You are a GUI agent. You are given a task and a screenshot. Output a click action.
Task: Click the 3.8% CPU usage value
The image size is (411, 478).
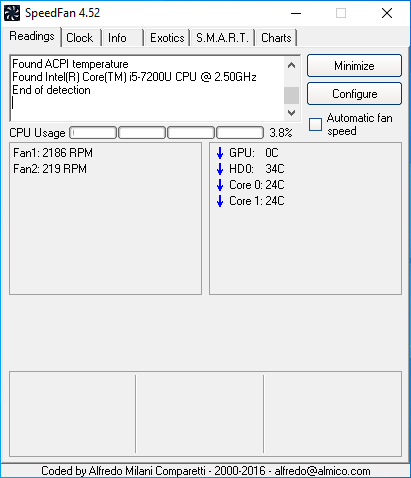click(x=281, y=133)
